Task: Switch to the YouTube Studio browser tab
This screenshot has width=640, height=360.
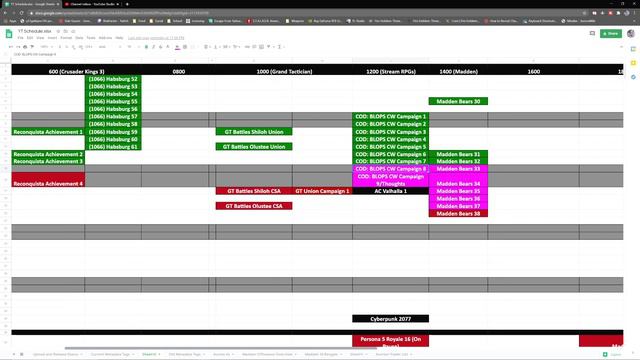Action: [91, 4]
